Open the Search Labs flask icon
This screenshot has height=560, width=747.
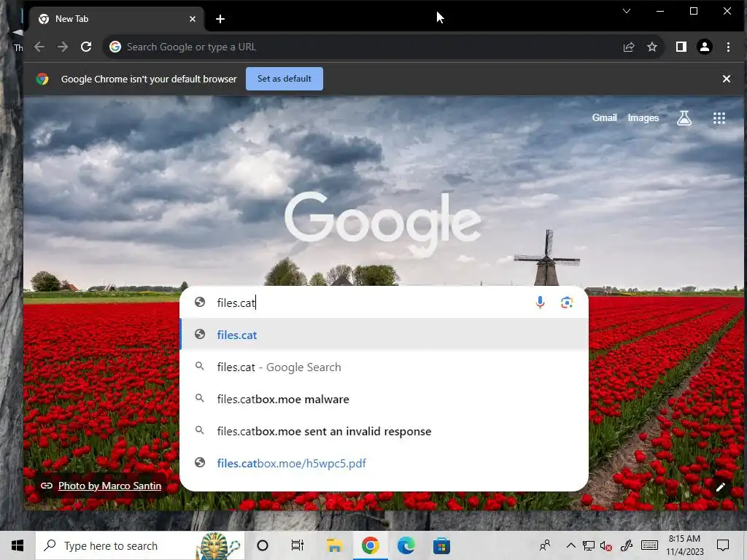click(x=684, y=117)
